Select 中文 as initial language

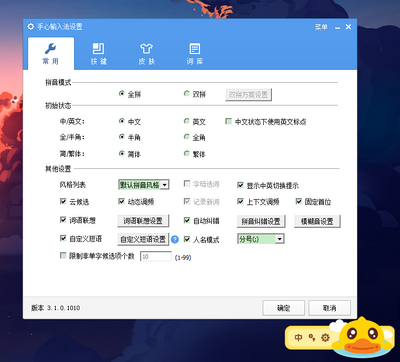point(122,121)
